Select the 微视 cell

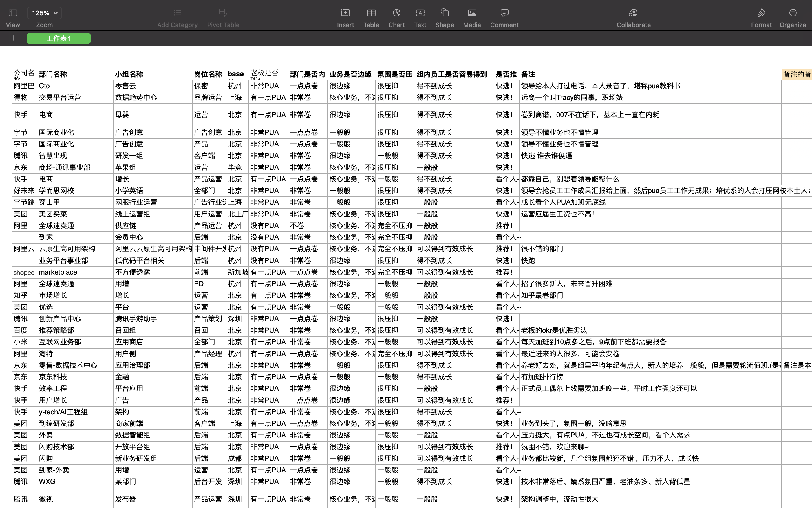[x=75, y=499]
